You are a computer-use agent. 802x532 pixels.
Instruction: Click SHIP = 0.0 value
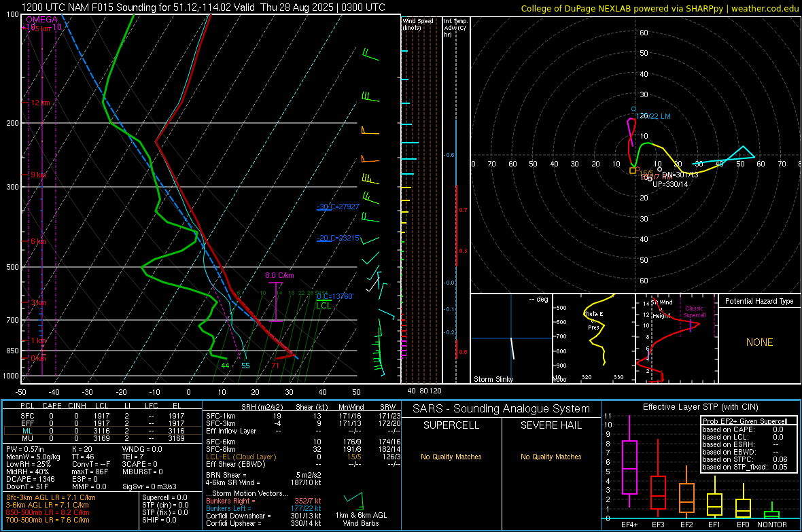point(159,520)
